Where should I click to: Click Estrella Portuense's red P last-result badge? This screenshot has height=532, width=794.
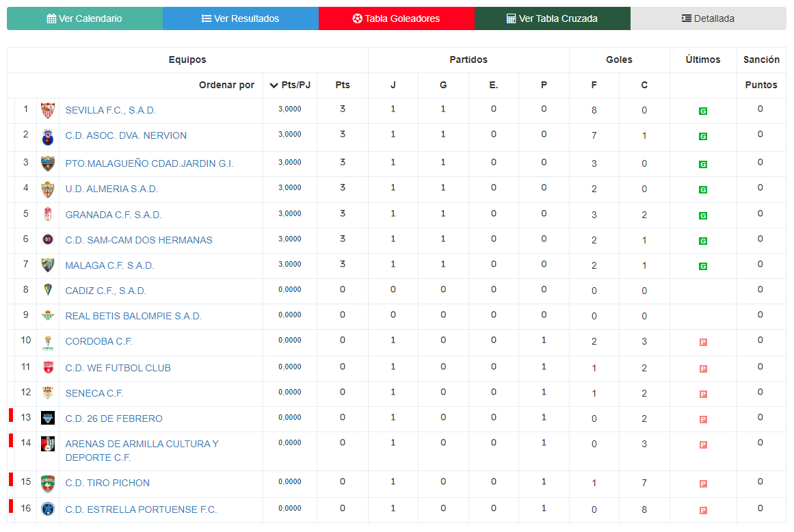click(x=703, y=510)
